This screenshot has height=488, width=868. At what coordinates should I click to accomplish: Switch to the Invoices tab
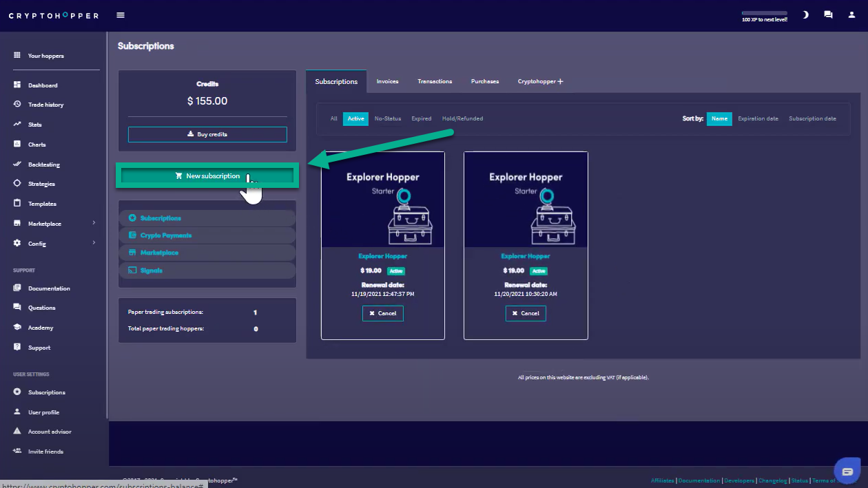coord(387,81)
